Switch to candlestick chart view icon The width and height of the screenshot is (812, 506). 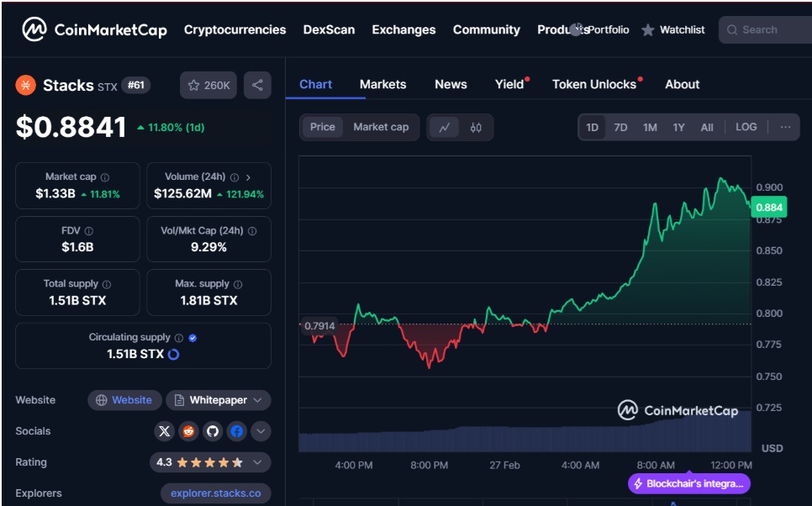476,128
